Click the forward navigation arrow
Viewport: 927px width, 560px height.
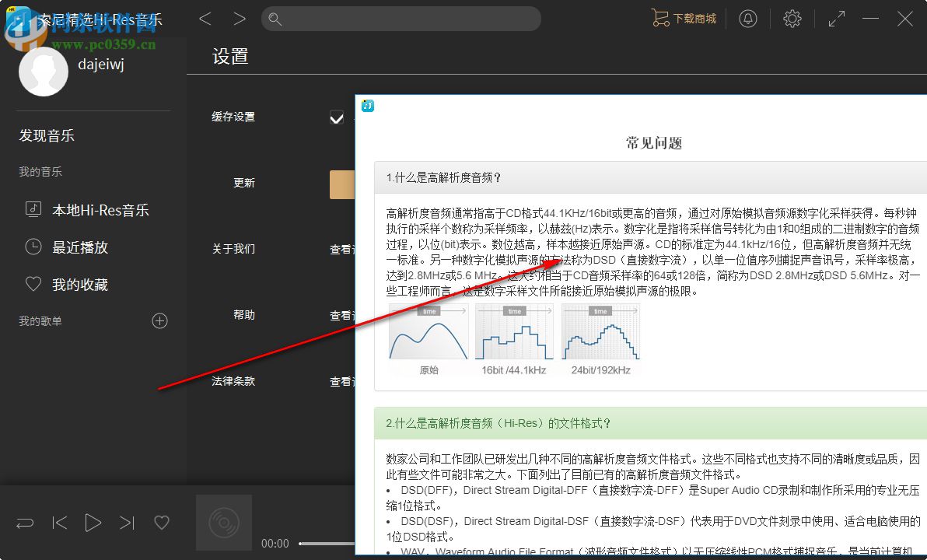point(240,18)
